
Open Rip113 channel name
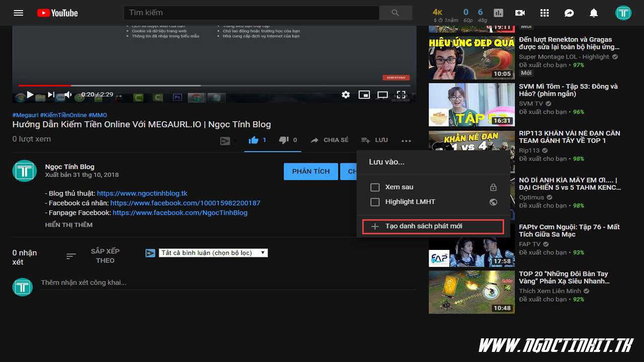click(529, 150)
